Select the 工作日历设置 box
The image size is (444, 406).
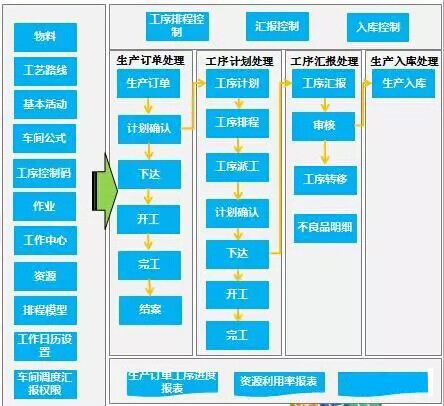[45, 346]
